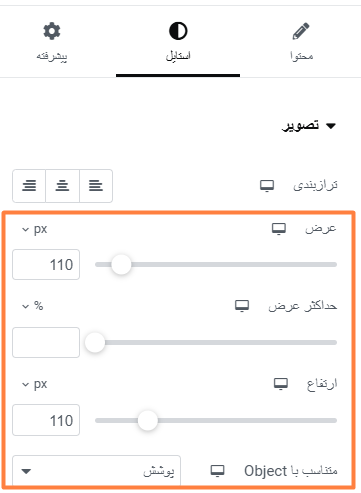Open the Advanced tab gear icon
The width and height of the screenshot is (361, 493).
point(52,31)
